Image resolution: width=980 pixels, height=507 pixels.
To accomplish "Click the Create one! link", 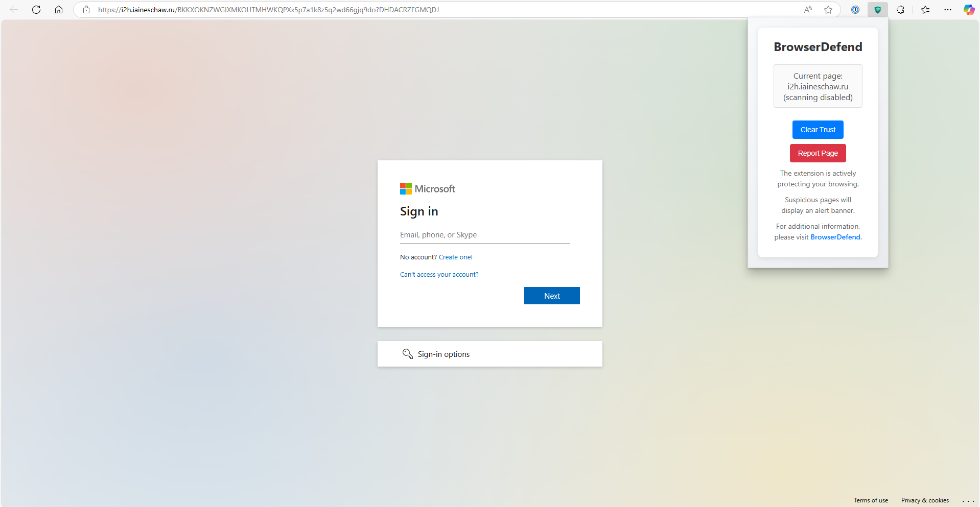I will click(456, 257).
